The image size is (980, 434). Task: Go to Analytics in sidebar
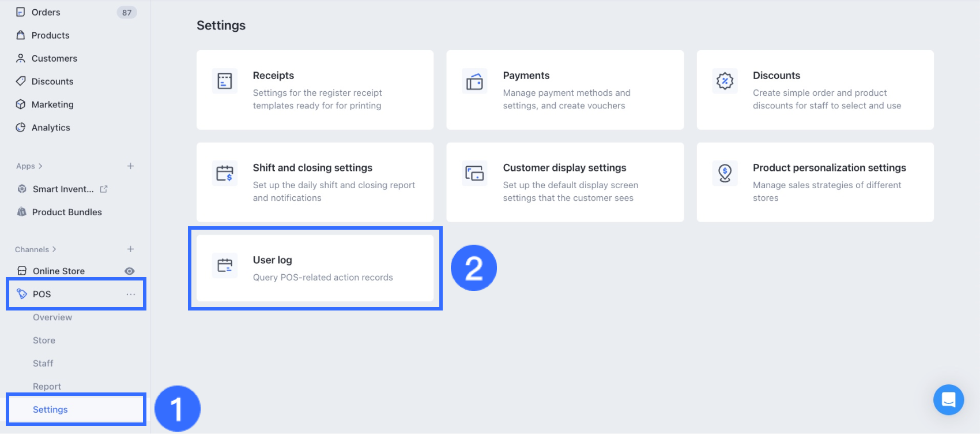click(51, 128)
